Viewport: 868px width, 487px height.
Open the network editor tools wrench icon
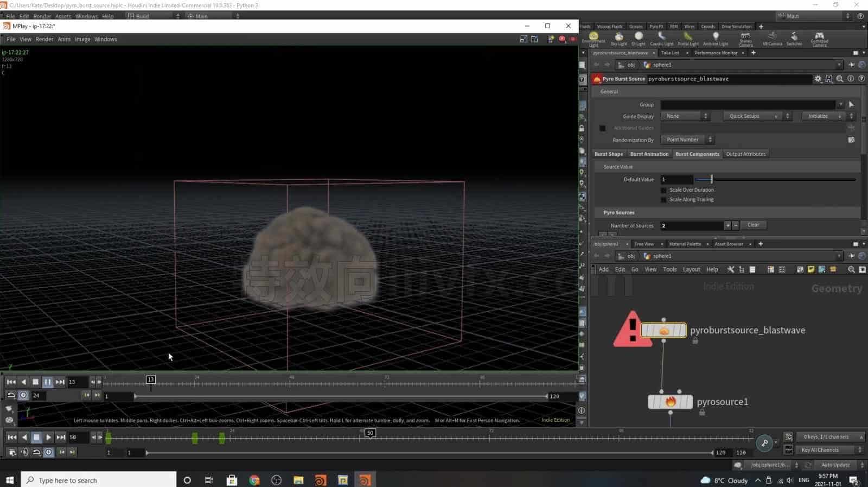[731, 269]
